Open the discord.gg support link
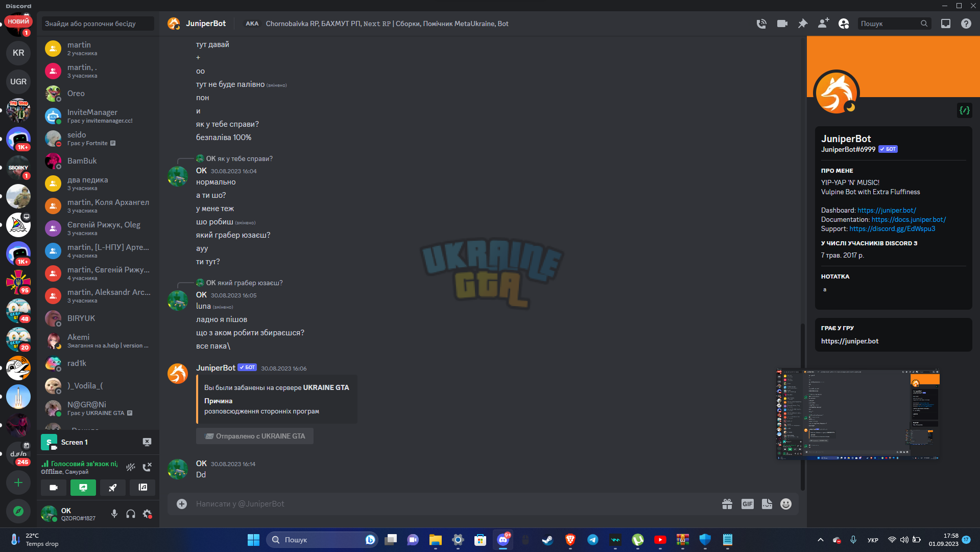The width and height of the screenshot is (980, 552). 892,228
